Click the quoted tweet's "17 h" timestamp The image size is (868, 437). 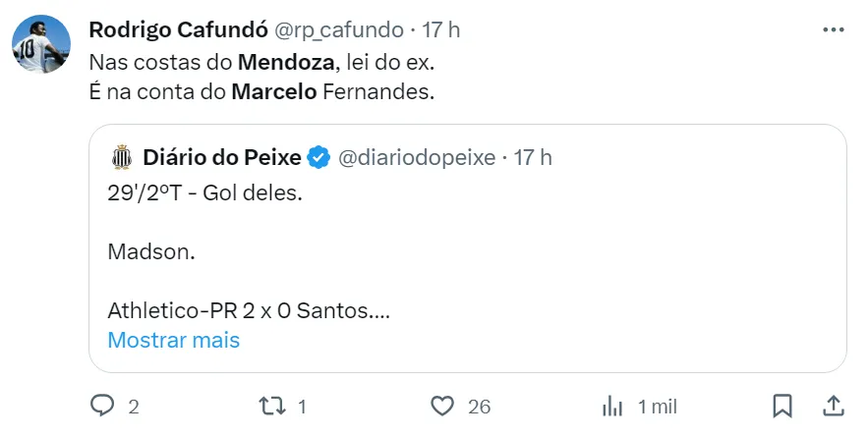[533, 156]
